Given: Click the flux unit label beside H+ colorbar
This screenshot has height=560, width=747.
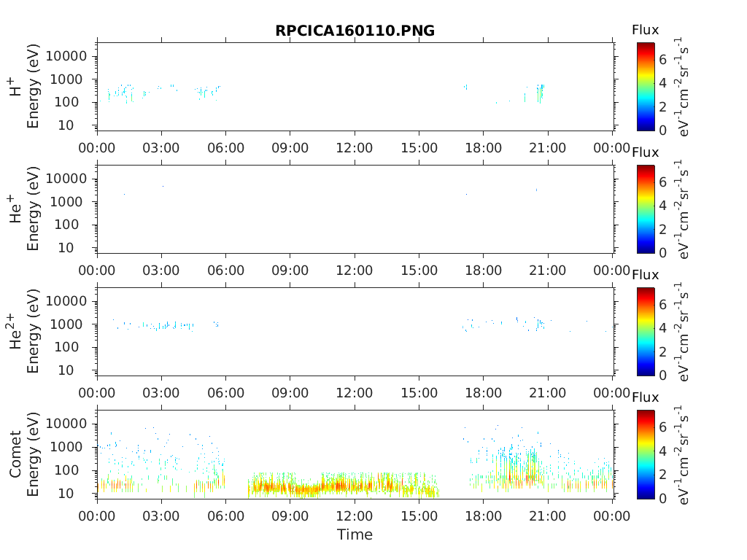Looking at the screenshot, I should pos(682,87).
